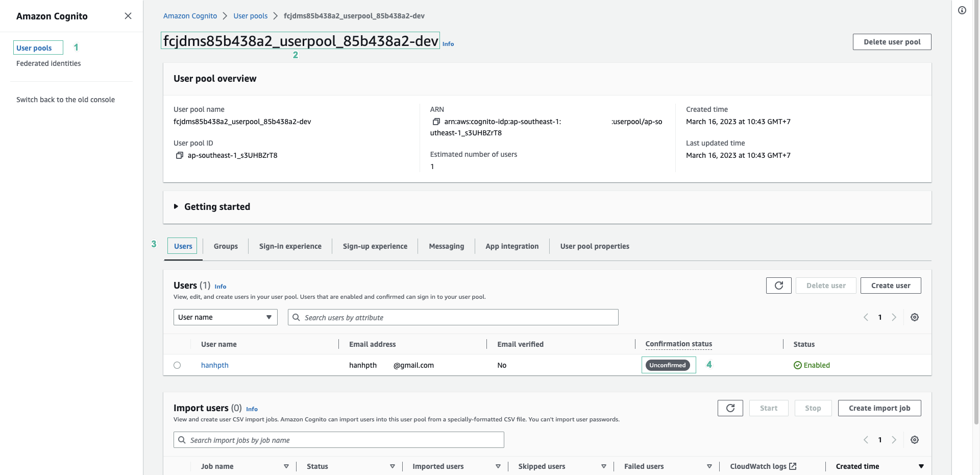Open the App integration tab
This screenshot has height=475, width=980.
click(x=512, y=246)
